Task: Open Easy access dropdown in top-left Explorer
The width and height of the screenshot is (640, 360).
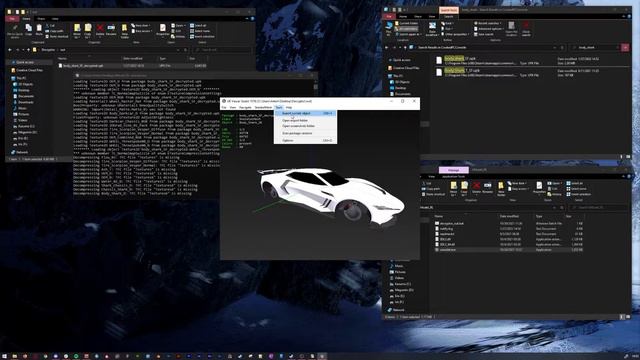Action: tap(142, 31)
